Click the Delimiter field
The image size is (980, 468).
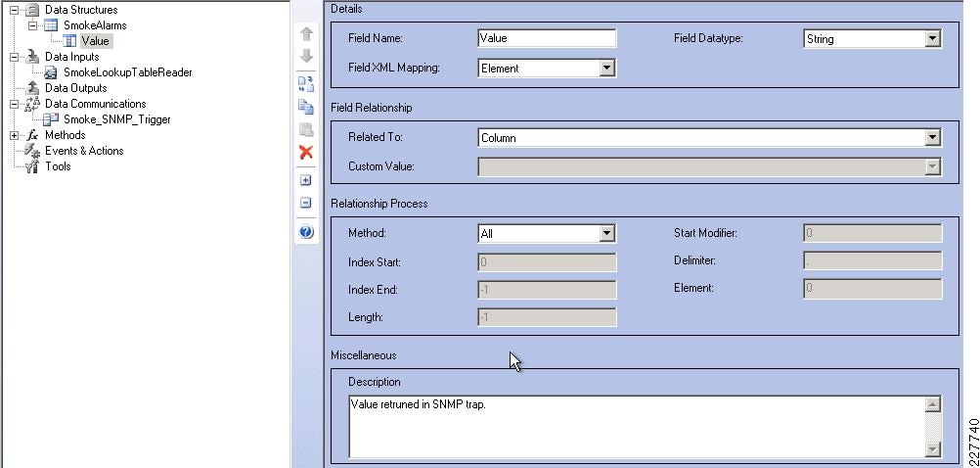[x=872, y=260]
